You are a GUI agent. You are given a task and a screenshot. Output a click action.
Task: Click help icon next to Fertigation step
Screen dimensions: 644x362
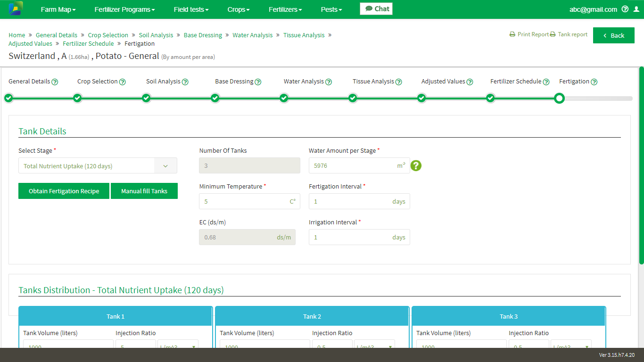pos(594,82)
